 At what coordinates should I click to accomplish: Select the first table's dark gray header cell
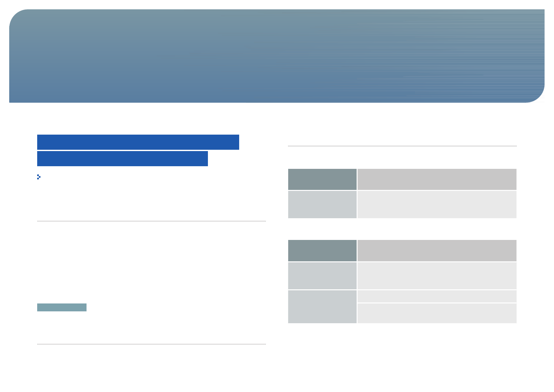point(322,179)
